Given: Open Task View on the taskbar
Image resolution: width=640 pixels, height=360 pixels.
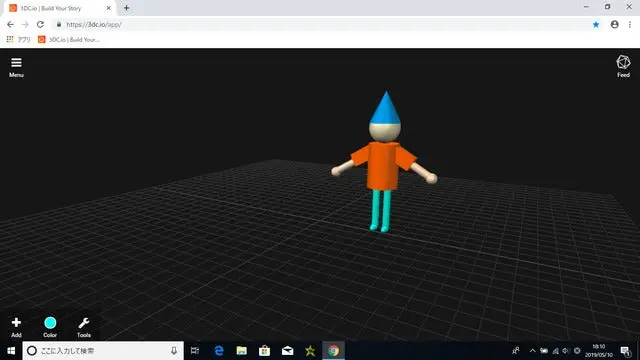Looking at the screenshot, I should pos(195,351).
